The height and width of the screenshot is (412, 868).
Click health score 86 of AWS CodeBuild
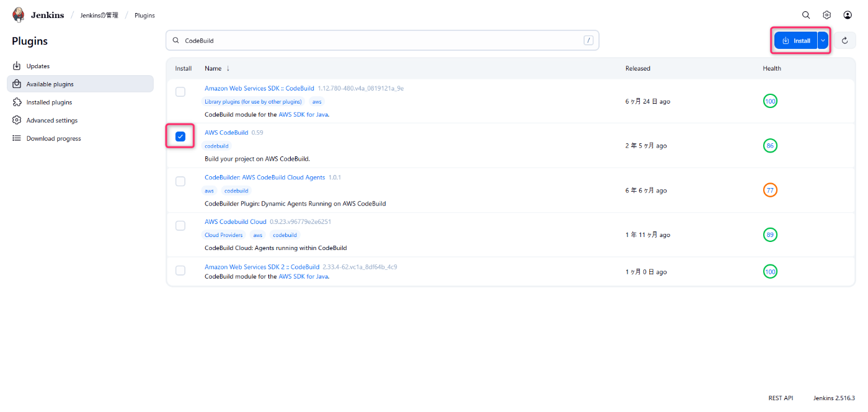[x=770, y=146]
